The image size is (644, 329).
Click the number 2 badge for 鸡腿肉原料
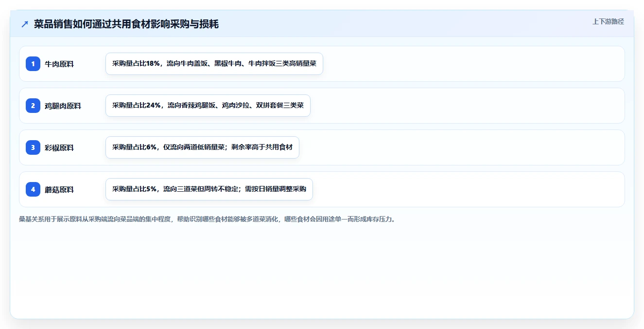[x=33, y=106]
